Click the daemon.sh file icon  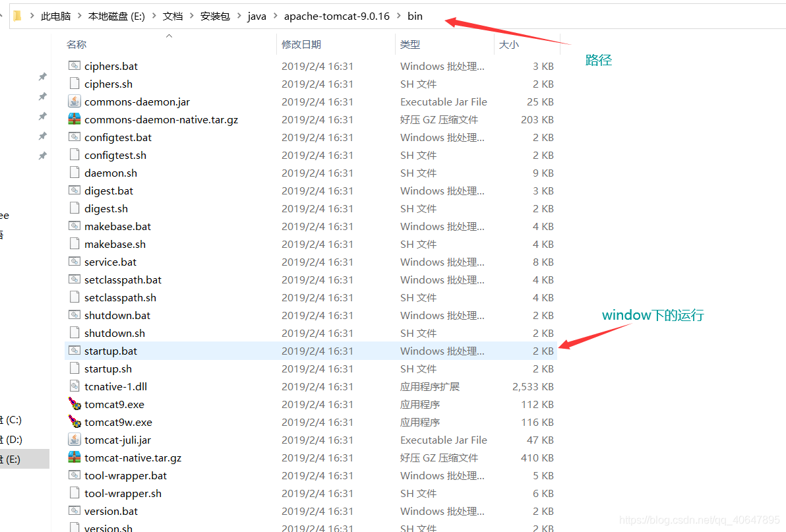pos(75,173)
